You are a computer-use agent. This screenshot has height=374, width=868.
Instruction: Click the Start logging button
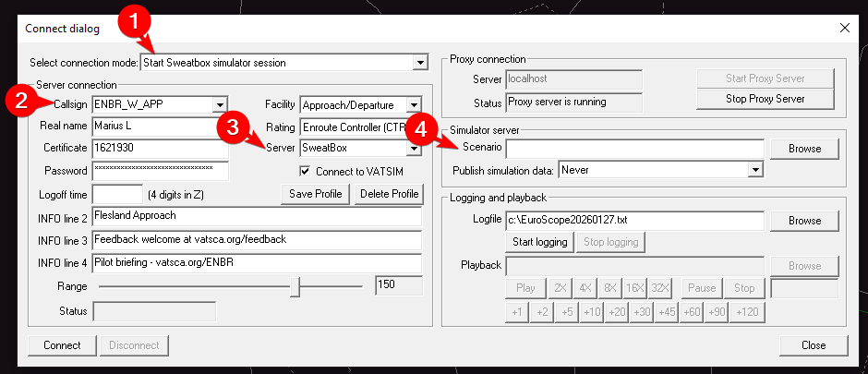pos(538,243)
